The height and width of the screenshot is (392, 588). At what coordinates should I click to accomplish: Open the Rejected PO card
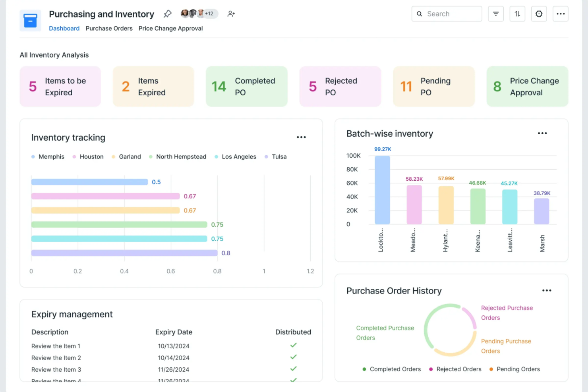[x=340, y=87]
